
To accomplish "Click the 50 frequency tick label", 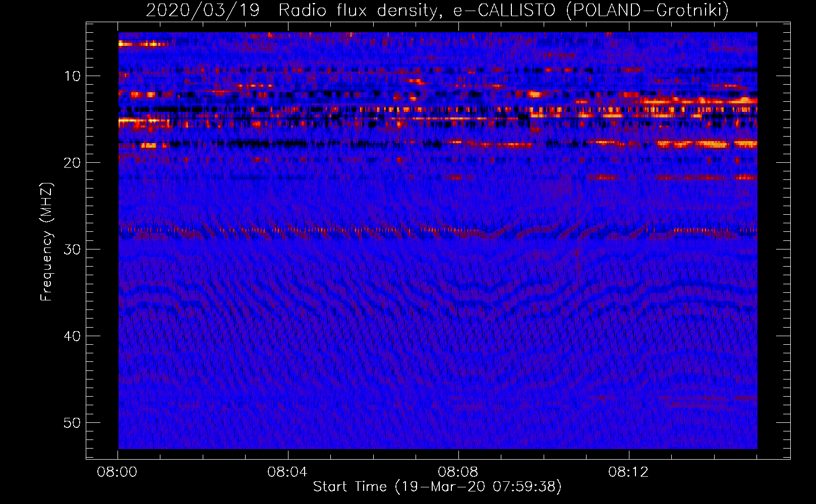I will click(73, 423).
